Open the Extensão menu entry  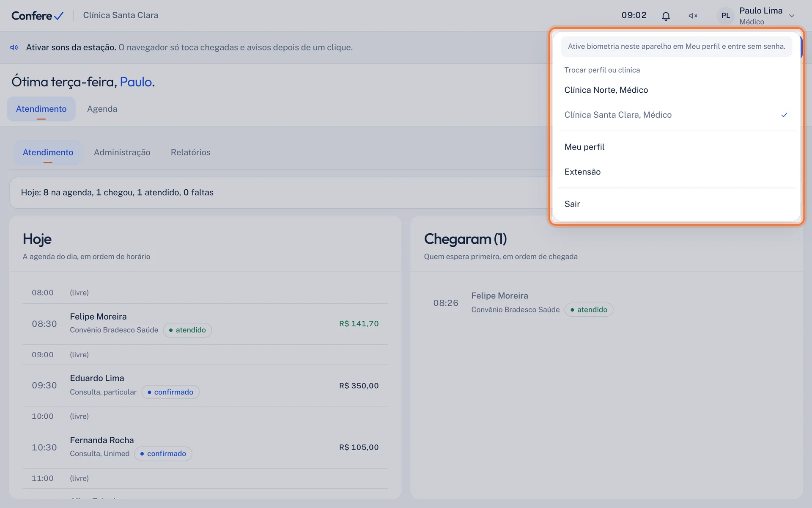(676, 172)
